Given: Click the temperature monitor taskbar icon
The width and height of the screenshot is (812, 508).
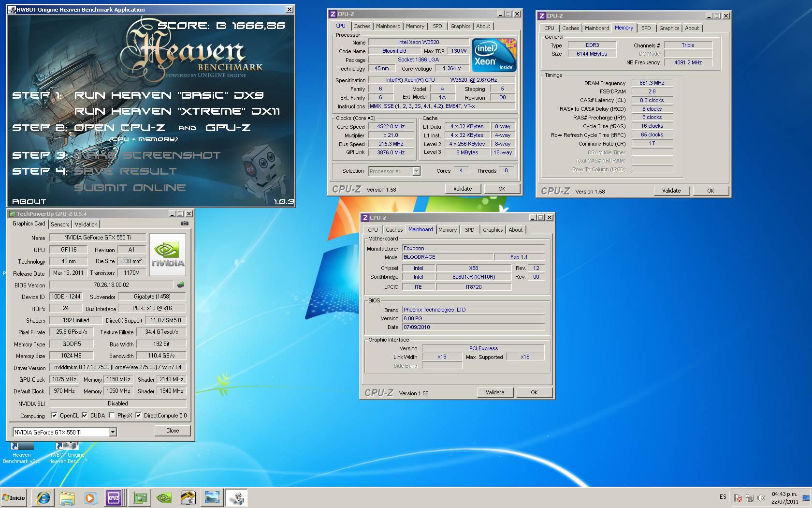Looking at the screenshot, I should [x=188, y=497].
